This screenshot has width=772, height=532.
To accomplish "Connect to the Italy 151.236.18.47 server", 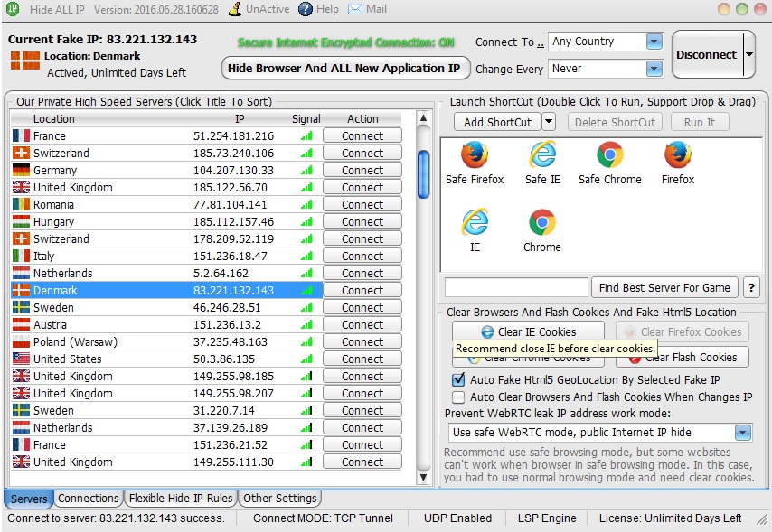I will [362, 256].
